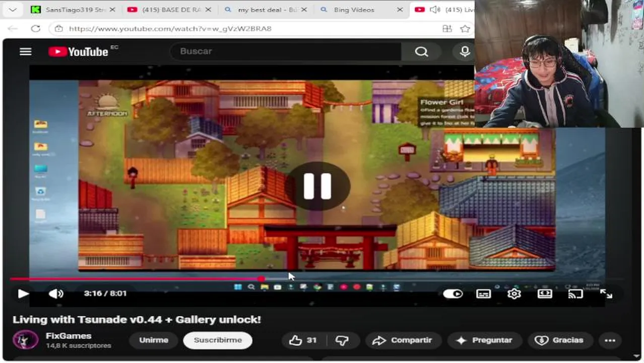The height and width of the screenshot is (363, 644).
Task: Share the video with Compartir
Action: pyautogui.click(x=402, y=340)
